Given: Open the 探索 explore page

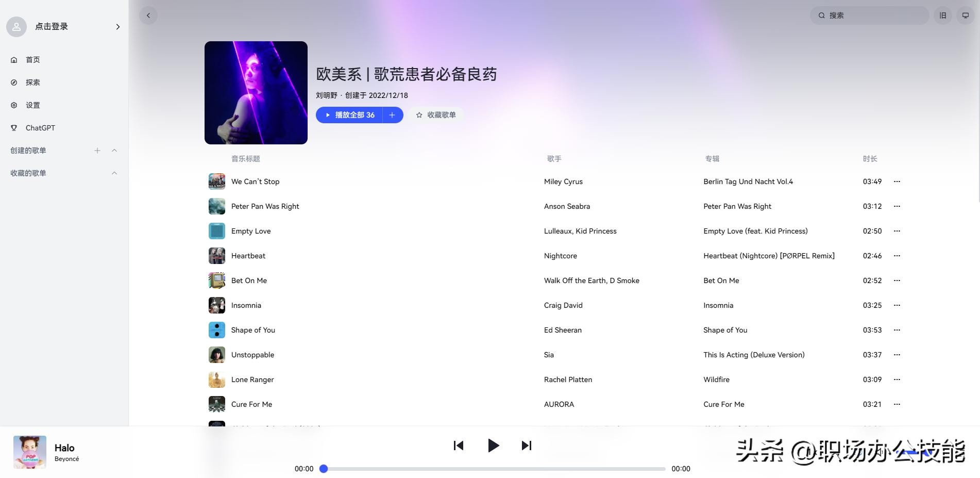Looking at the screenshot, I should (x=33, y=83).
